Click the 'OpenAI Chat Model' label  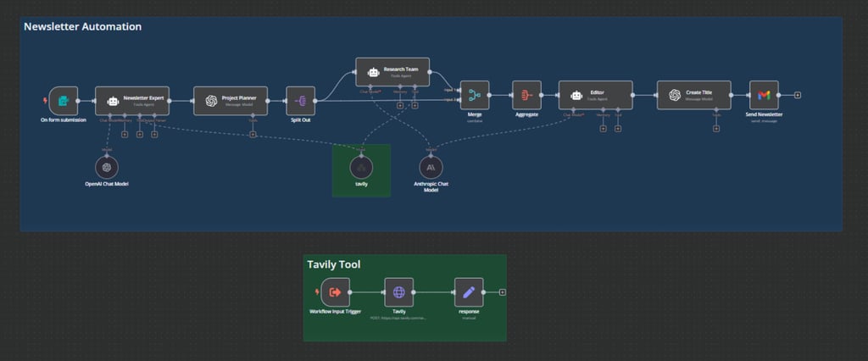pos(107,184)
